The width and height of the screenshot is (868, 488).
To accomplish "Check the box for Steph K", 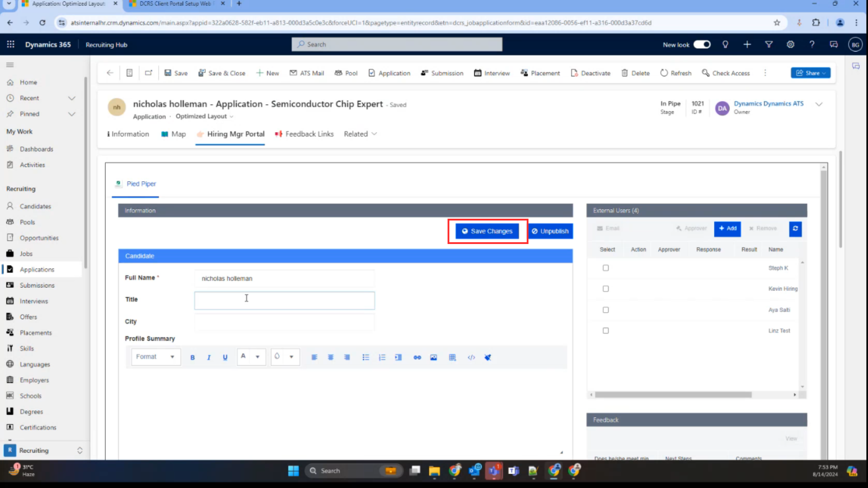I will coord(606,268).
